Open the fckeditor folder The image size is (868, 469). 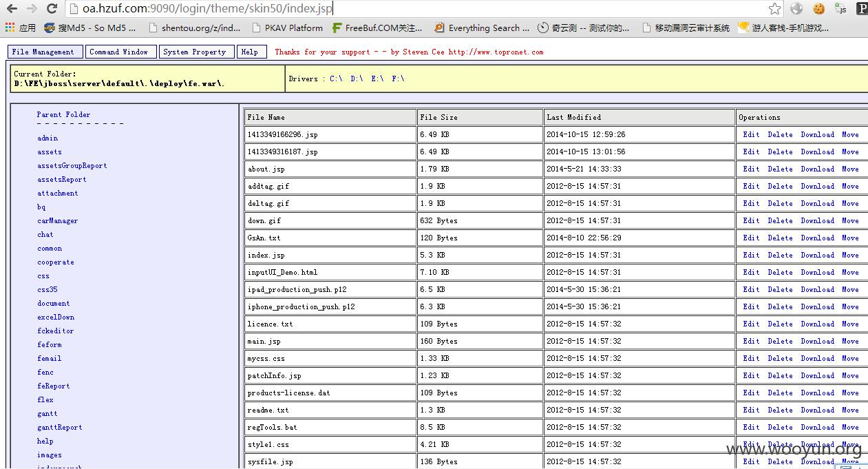tap(56, 331)
